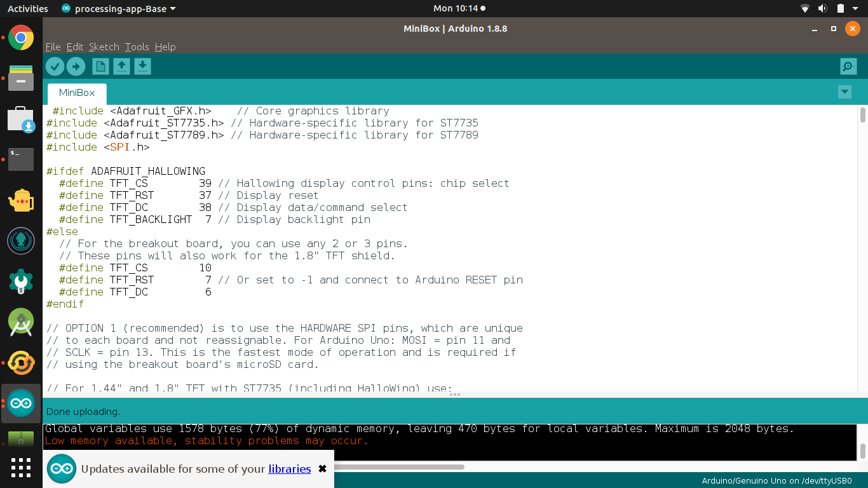Click the 'Done uploading.' status message
The width and height of the screenshot is (868, 488).
[83, 411]
